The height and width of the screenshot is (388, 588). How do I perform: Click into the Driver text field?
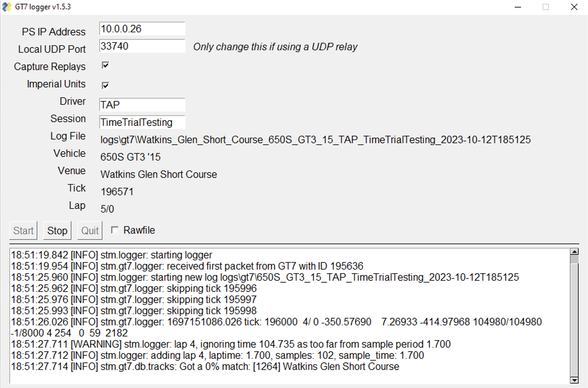142,105
